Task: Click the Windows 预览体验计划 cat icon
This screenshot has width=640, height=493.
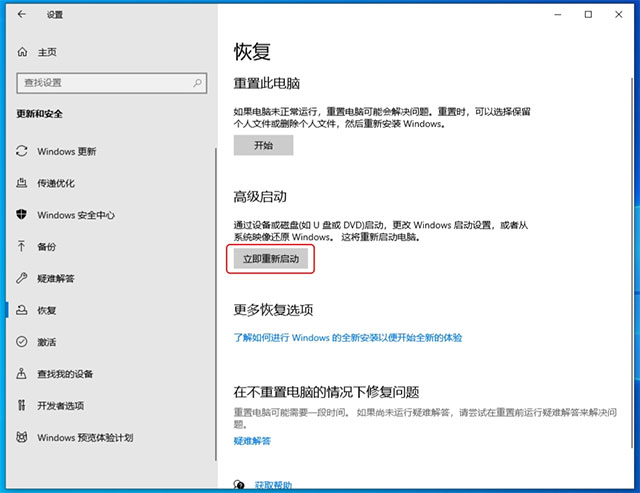Action: pos(22,437)
